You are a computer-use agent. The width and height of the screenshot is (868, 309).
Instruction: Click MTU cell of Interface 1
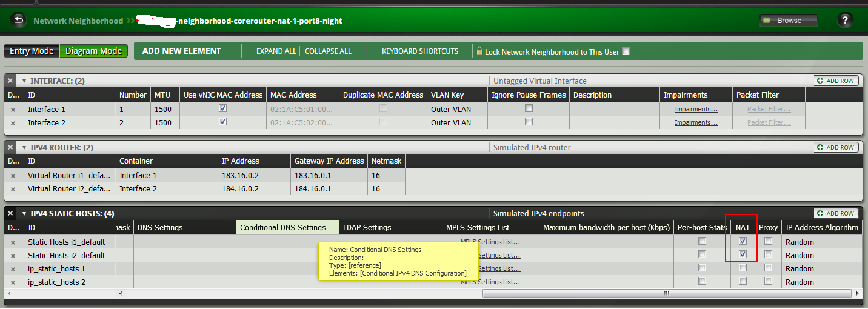(x=165, y=110)
